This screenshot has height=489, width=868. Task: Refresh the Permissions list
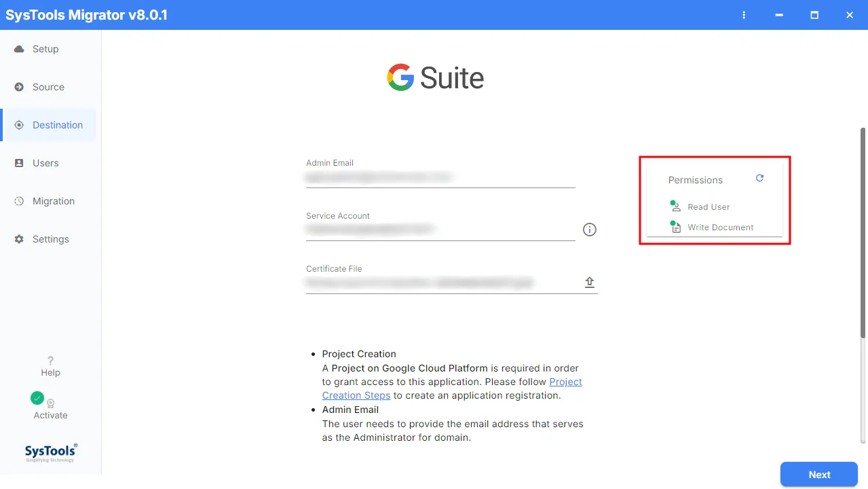point(759,178)
